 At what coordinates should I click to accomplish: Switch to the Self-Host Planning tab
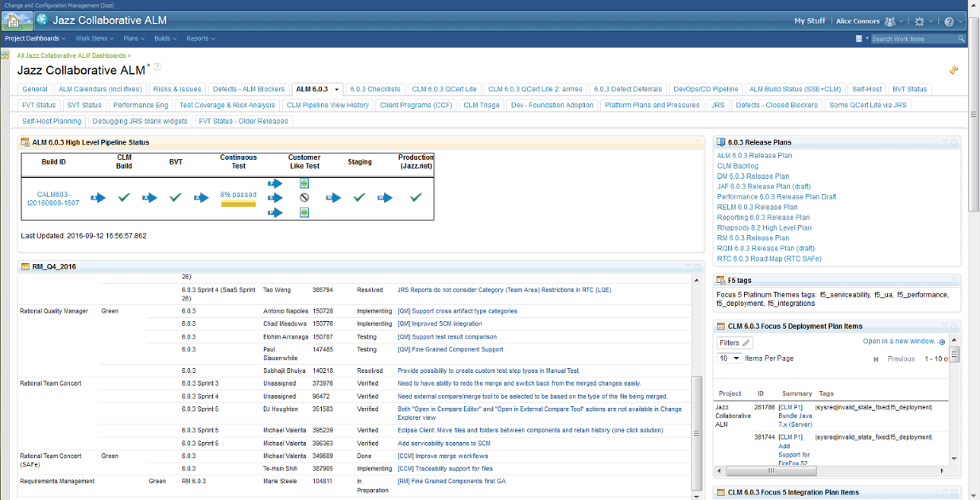52,121
